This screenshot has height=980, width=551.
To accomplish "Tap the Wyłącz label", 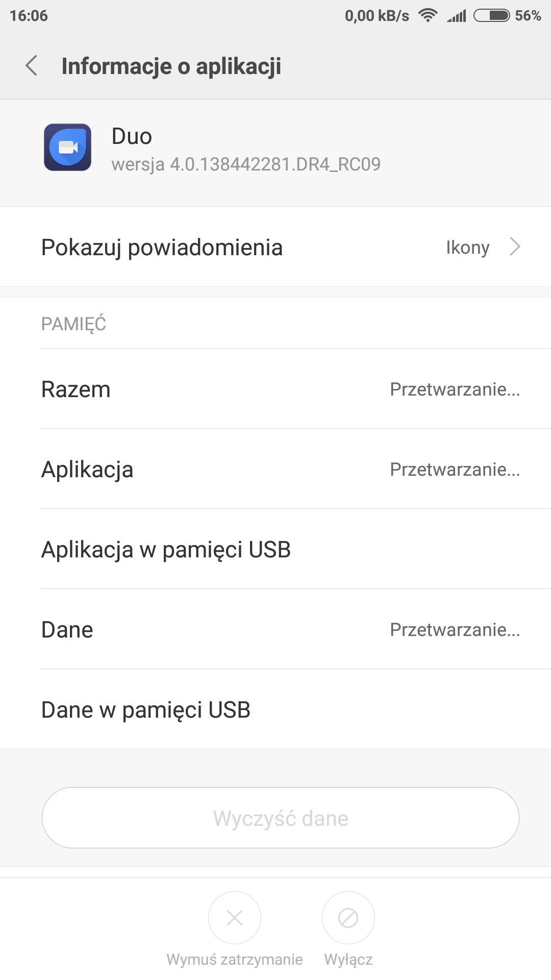I will tap(348, 960).
